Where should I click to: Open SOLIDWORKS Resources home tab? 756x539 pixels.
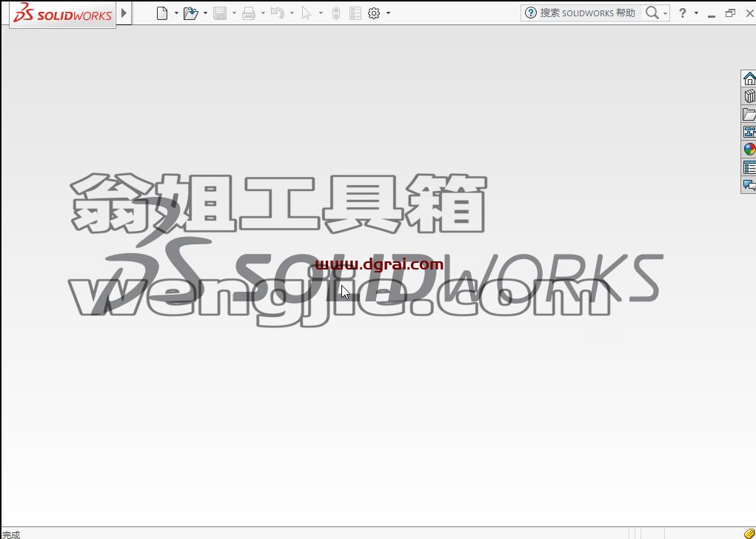point(749,78)
